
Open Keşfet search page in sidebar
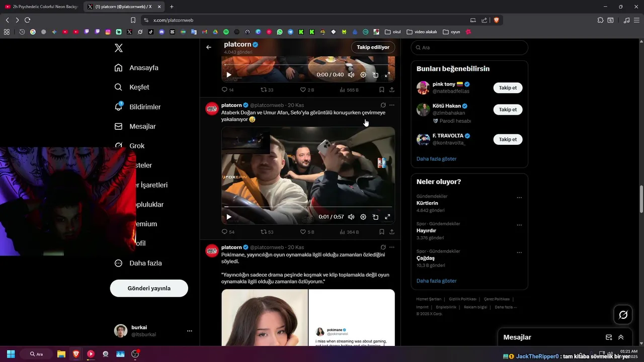(x=132, y=87)
